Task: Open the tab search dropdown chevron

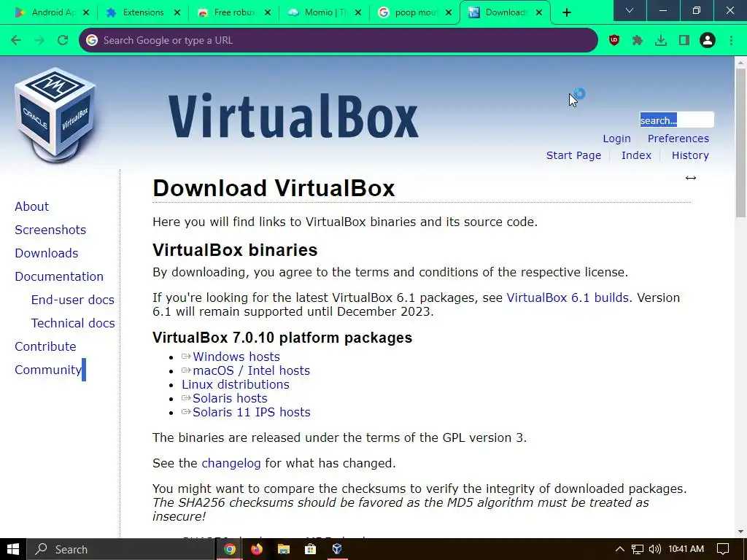Action: (630, 10)
